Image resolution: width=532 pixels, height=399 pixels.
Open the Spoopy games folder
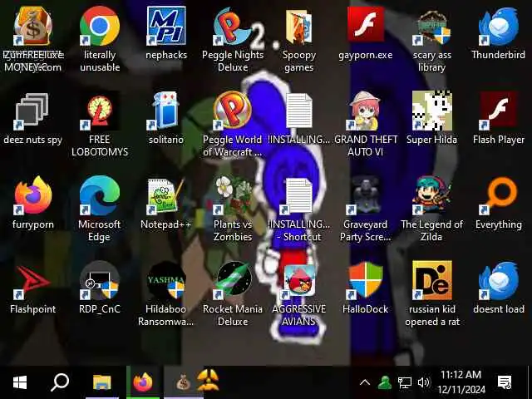click(299, 27)
